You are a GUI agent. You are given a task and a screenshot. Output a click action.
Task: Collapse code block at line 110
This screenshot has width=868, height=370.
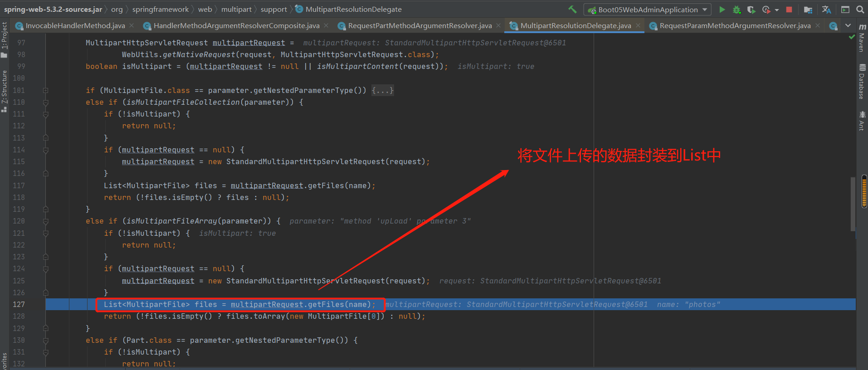45,102
